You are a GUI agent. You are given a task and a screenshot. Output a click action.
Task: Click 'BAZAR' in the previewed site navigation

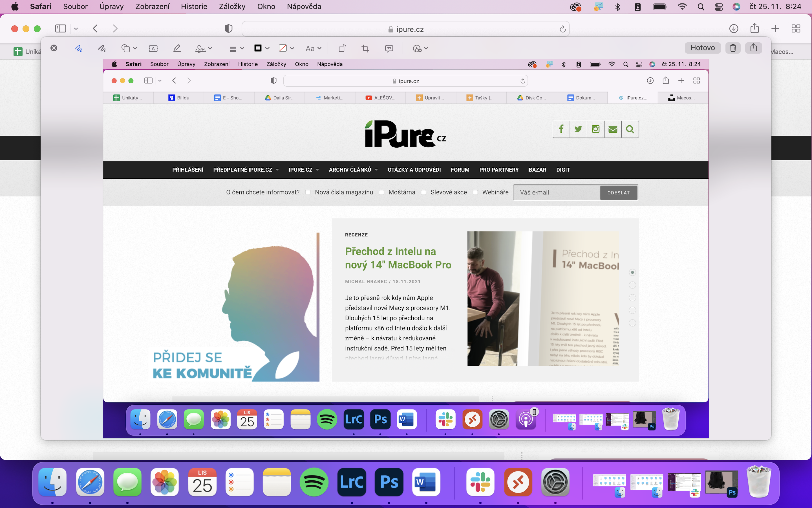pyautogui.click(x=537, y=170)
